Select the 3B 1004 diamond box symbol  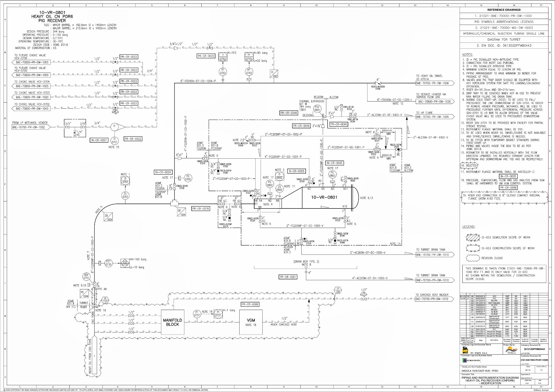point(108,217)
